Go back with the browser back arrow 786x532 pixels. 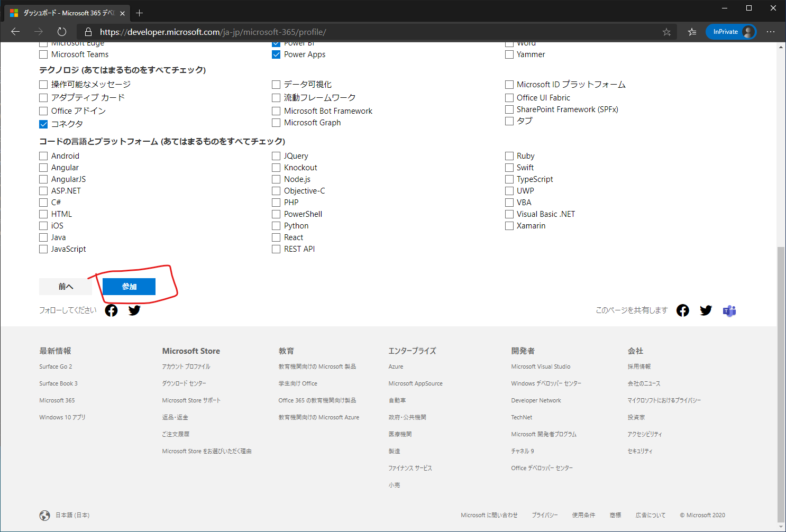pyautogui.click(x=15, y=32)
